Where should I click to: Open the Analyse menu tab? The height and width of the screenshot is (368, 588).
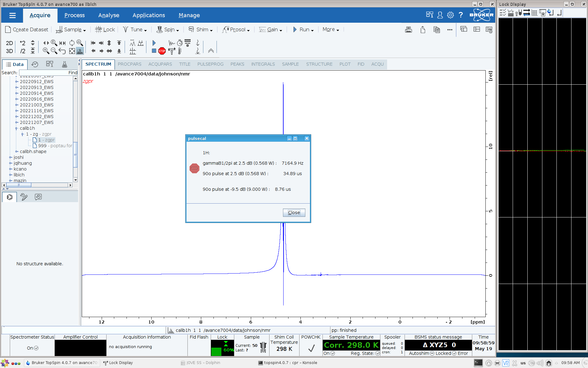tap(109, 15)
